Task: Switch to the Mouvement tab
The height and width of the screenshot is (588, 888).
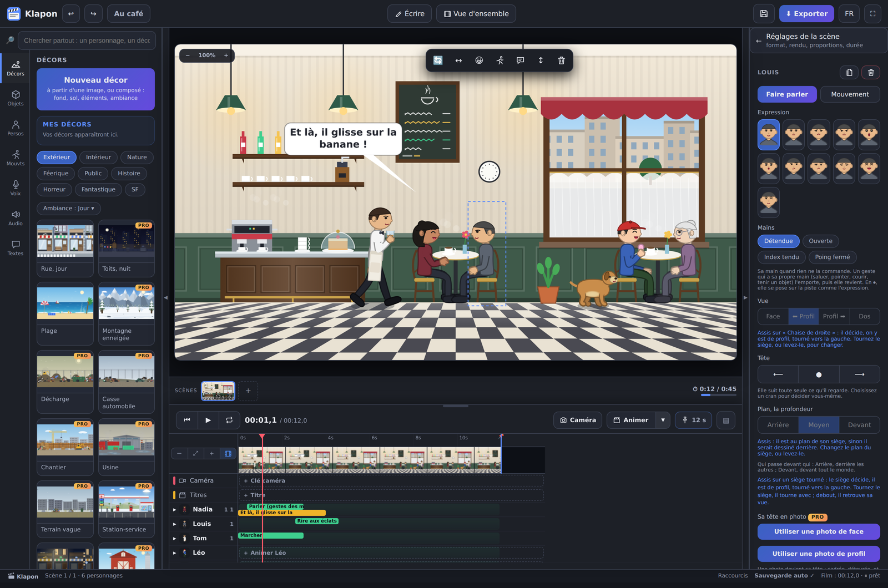Action: (x=850, y=94)
